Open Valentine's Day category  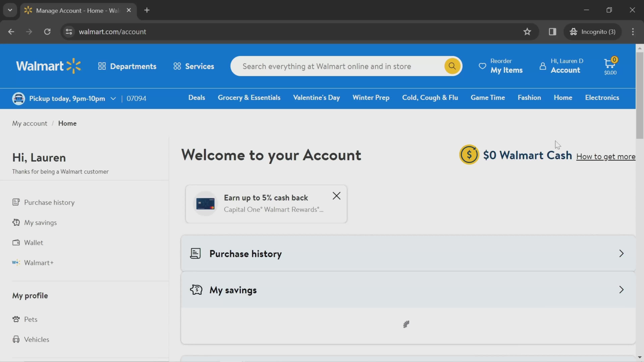[x=316, y=98]
